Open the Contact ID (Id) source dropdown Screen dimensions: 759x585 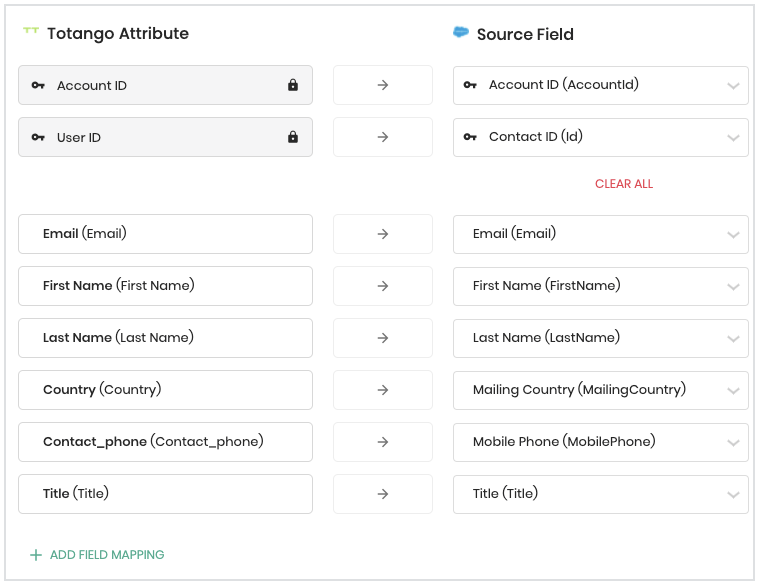(x=601, y=137)
